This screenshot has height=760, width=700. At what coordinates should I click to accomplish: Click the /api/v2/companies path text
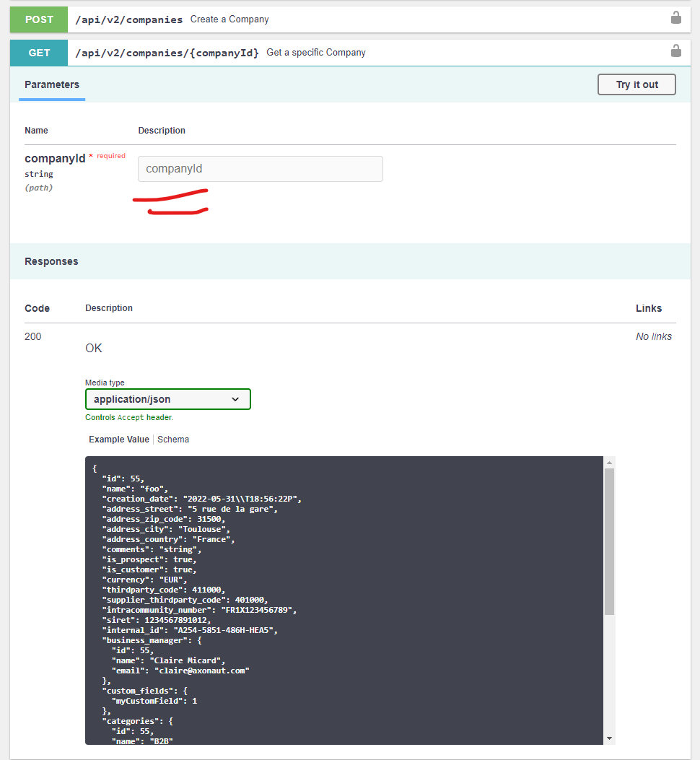click(x=129, y=19)
